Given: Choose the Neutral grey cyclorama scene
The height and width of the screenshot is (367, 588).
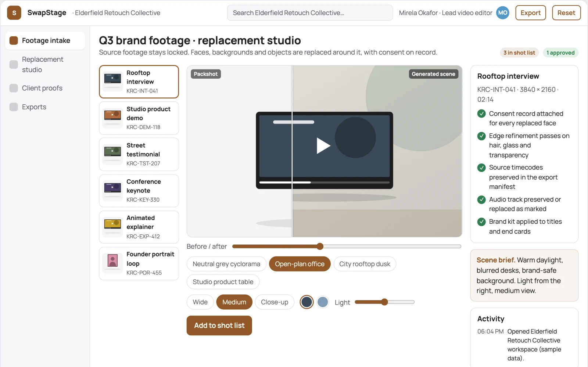Looking at the screenshot, I should (226, 264).
